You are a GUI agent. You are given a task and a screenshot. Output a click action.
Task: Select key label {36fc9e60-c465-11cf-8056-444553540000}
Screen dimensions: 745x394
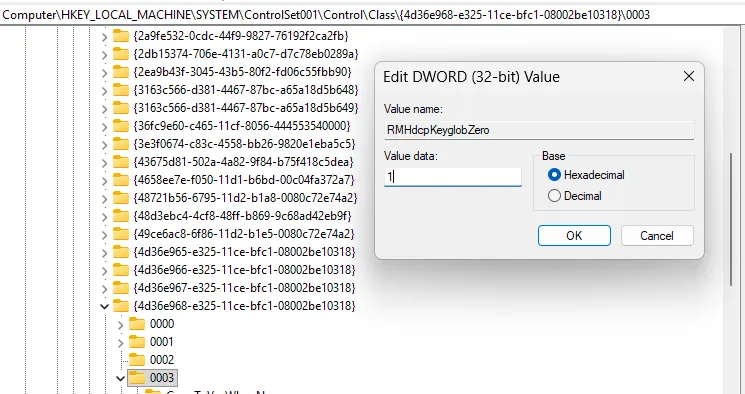point(242,126)
